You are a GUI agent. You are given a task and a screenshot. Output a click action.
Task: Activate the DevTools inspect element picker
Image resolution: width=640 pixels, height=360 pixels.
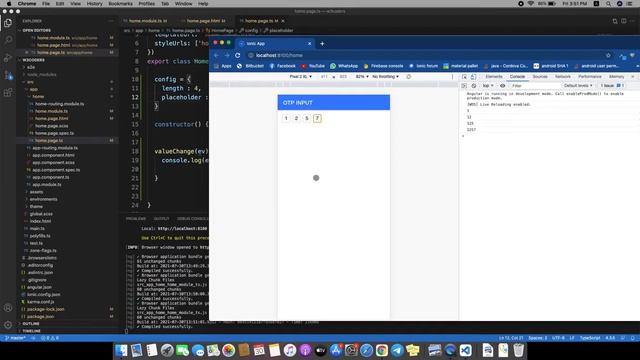pos(464,77)
